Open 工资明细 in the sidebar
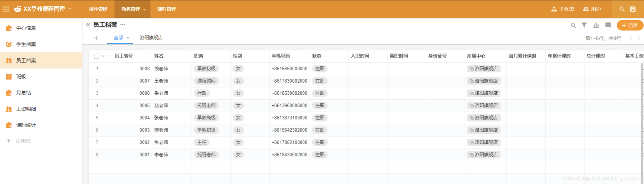644x184 pixels. (x=41, y=109)
